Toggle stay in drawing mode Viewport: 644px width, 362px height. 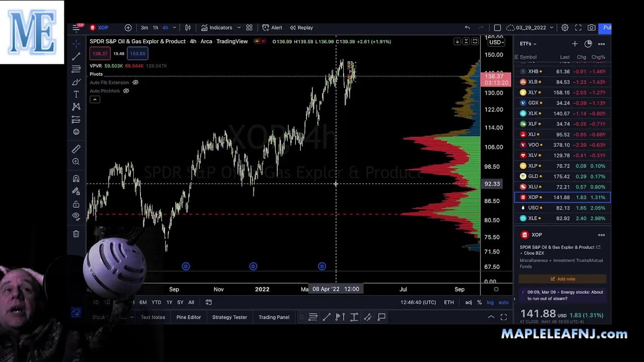[x=76, y=191]
